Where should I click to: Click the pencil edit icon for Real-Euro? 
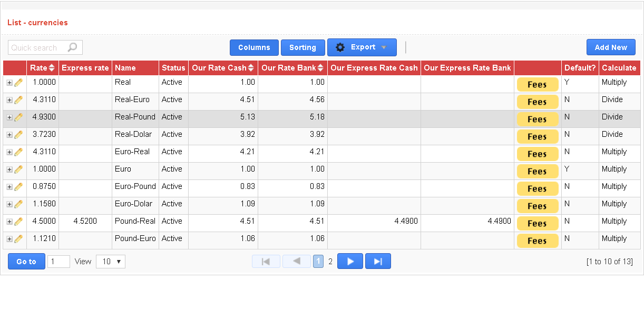click(x=18, y=100)
